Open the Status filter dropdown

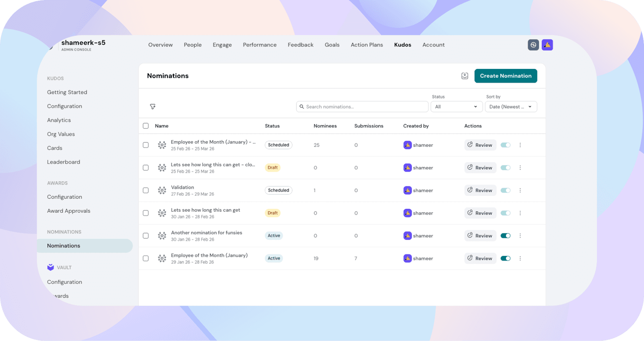coord(456,107)
